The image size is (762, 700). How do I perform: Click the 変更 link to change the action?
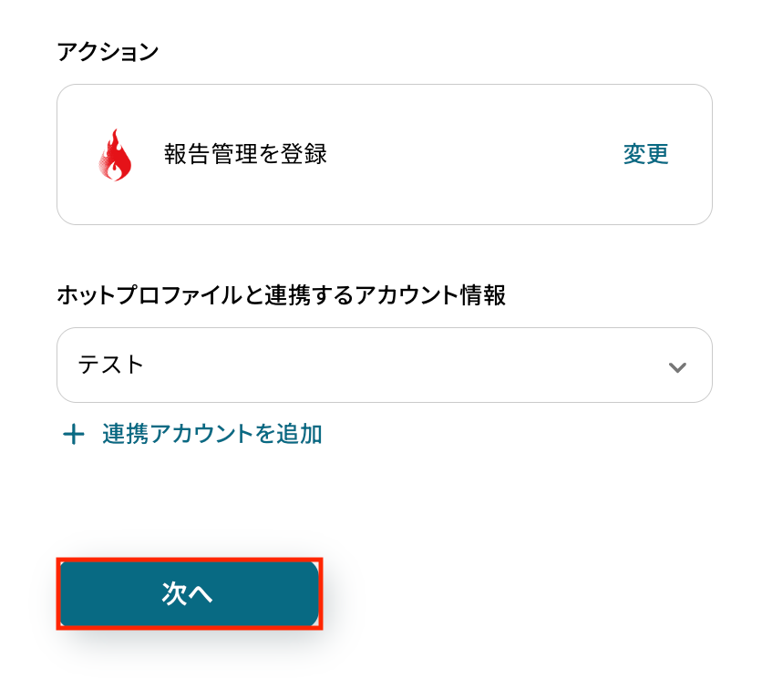tap(646, 154)
